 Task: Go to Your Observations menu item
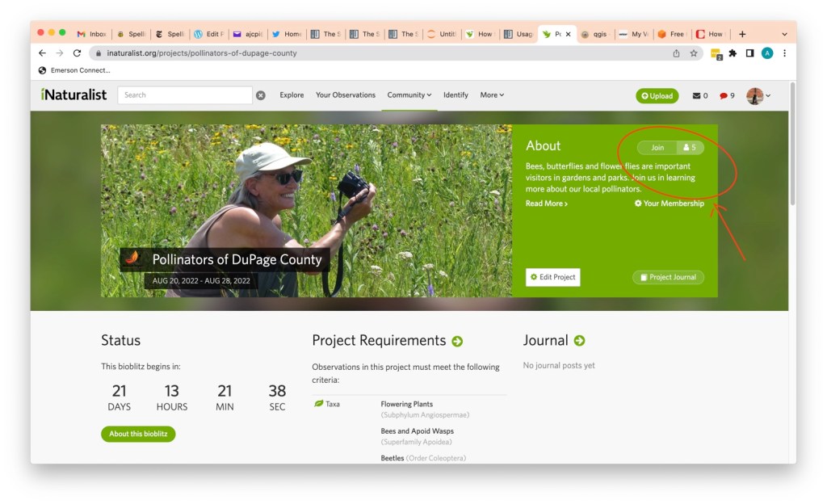(x=345, y=95)
